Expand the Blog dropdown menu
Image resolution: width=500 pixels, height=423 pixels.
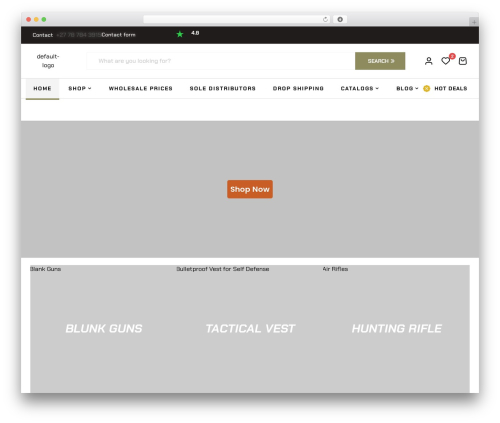point(407,88)
